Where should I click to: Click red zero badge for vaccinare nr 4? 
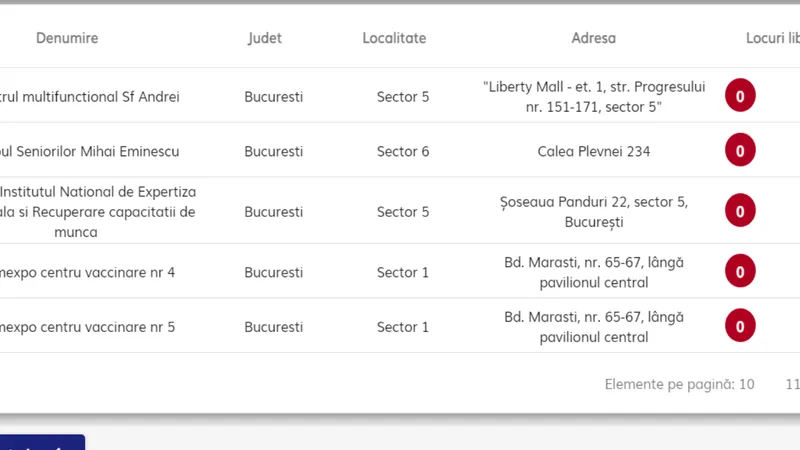click(740, 271)
